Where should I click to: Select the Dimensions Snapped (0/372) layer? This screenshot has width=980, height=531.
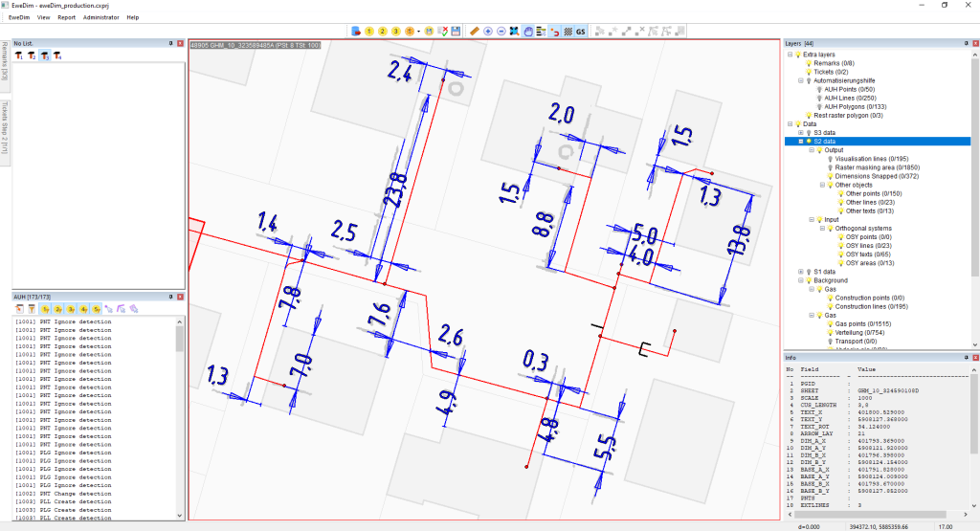point(876,176)
